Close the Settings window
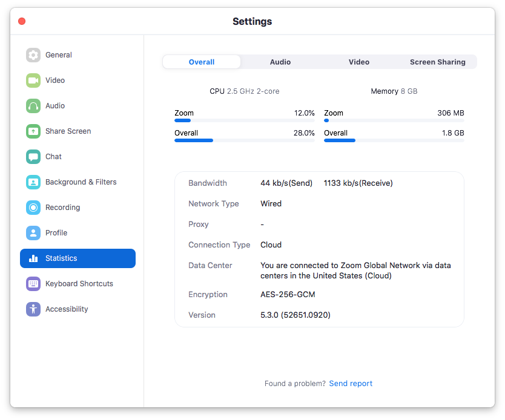 point(22,21)
